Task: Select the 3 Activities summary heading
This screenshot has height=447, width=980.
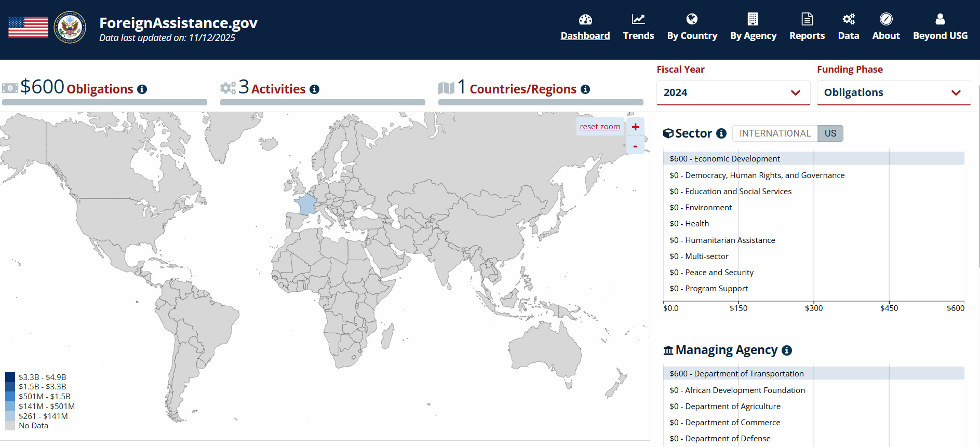Action: pos(272,87)
